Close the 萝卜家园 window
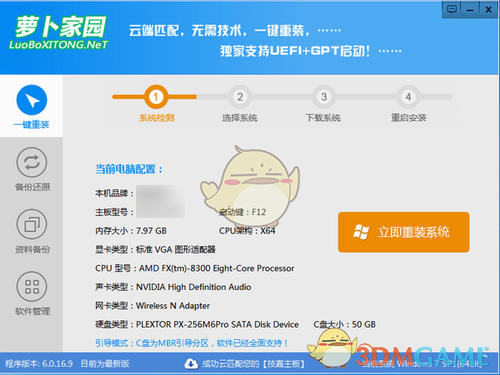Viewport: 500px width, 375px height. pos(488,9)
